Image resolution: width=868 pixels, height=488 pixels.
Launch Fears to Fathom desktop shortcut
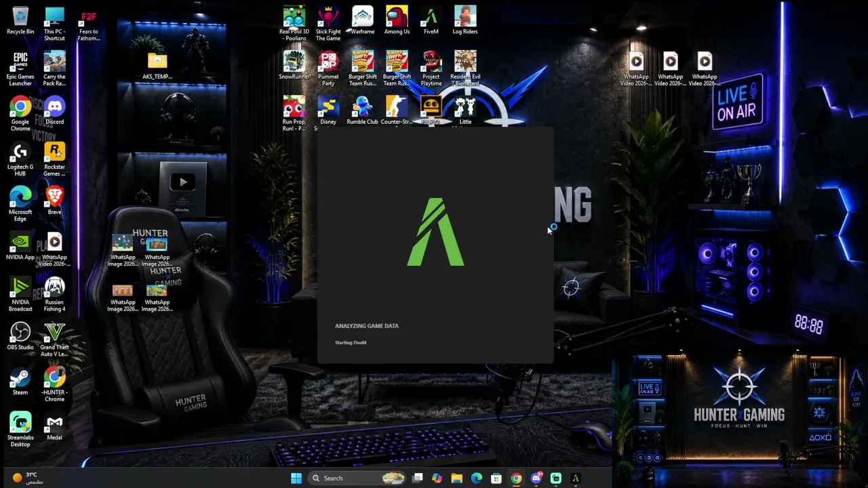[x=88, y=24]
